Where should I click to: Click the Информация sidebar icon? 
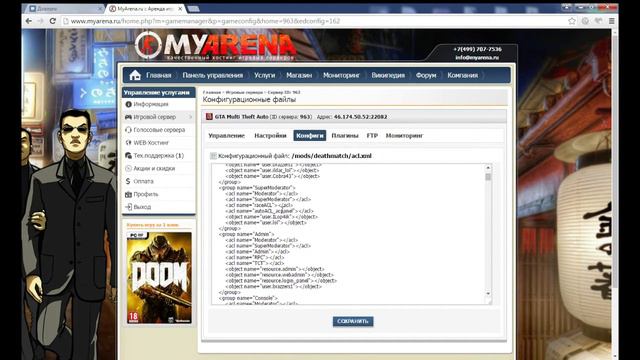(128, 104)
